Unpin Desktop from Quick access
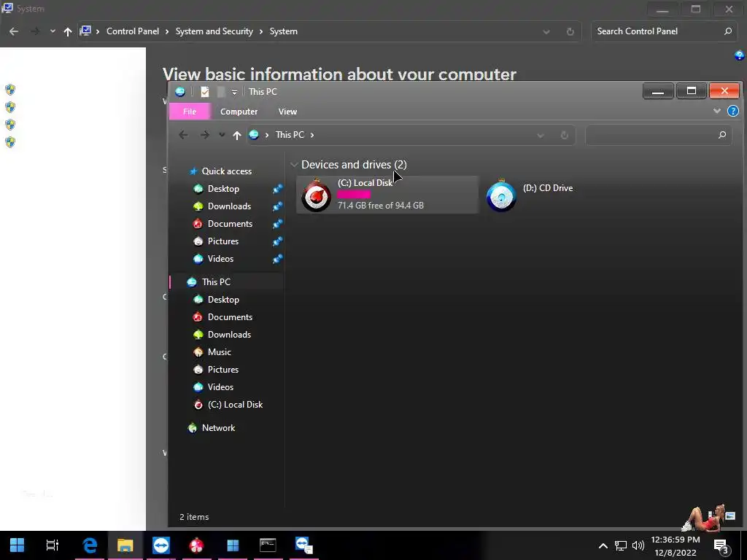The image size is (747, 560). [277, 189]
